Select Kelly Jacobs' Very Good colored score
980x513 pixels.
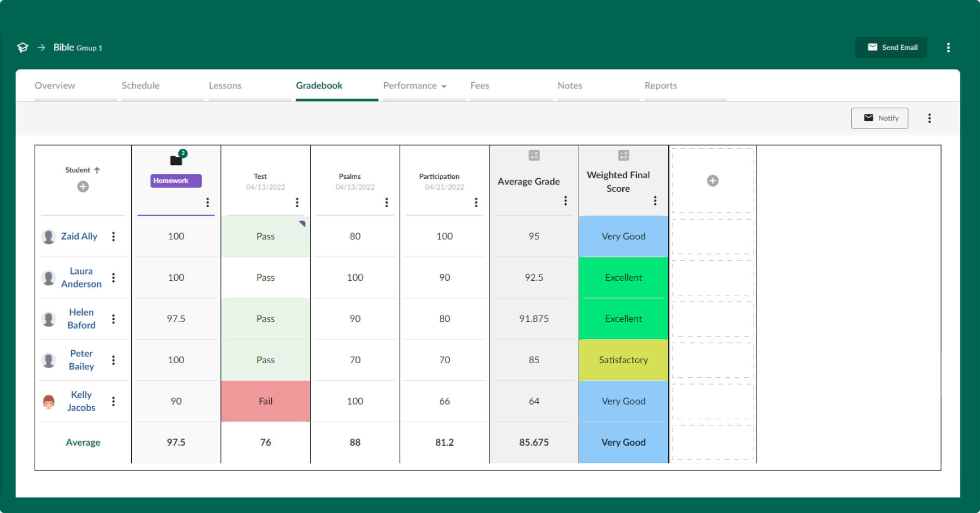click(x=623, y=401)
